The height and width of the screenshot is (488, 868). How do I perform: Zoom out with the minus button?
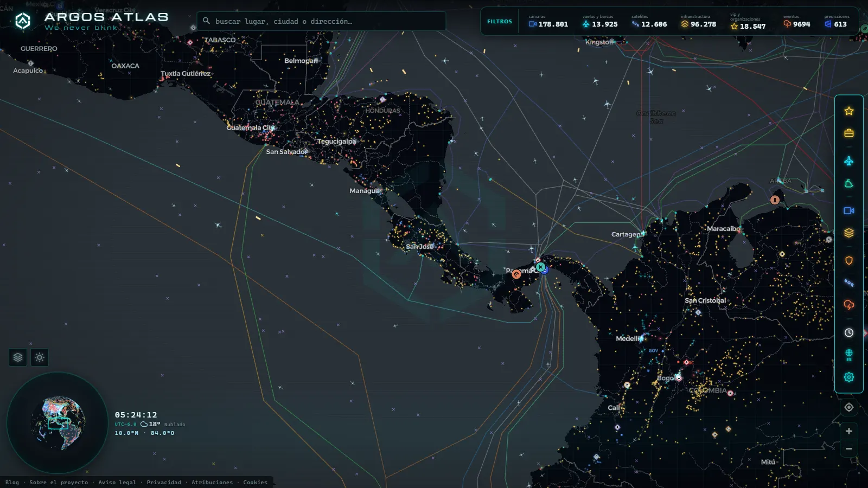(849, 449)
